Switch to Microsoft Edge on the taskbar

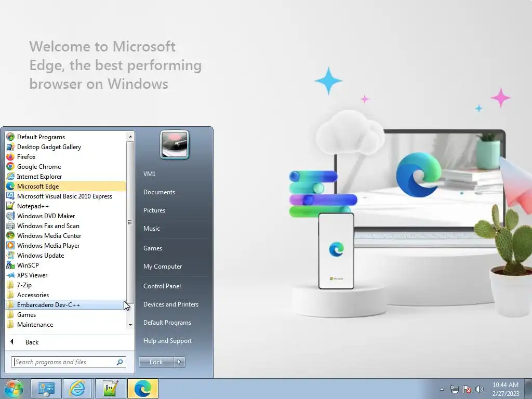point(143,389)
